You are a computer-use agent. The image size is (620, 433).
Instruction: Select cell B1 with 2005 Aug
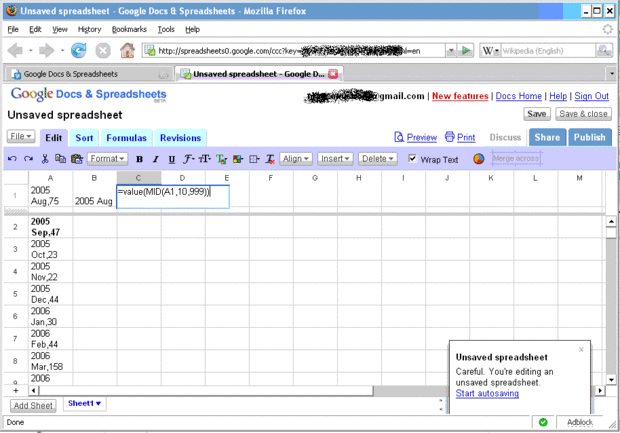pyautogui.click(x=95, y=196)
